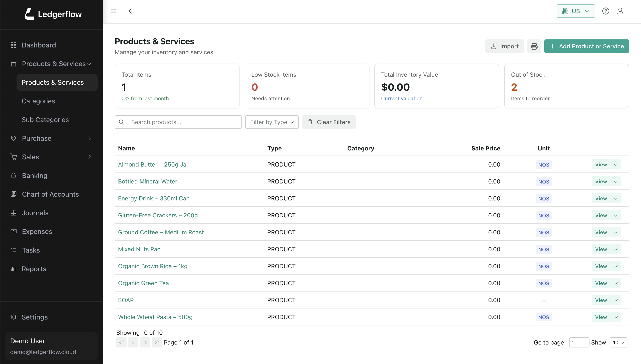The image size is (641, 364).
Task: Click Add Product or Service button
Action: coord(587,46)
